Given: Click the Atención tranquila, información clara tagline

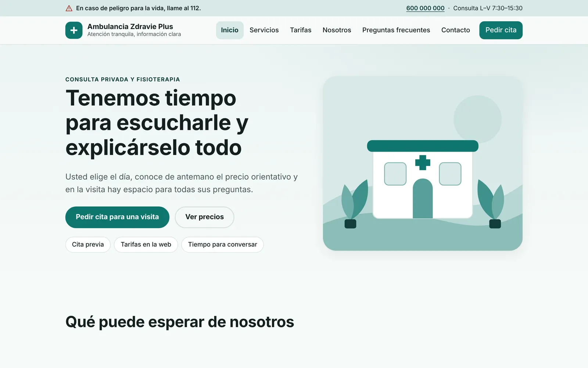Looking at the screenshot, I should (x=134, y=34).
